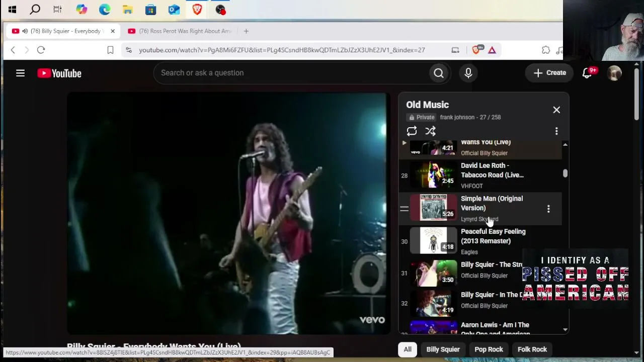Go forward to the next page
This screenshot has width=644, height=362.
click(27, 50)
